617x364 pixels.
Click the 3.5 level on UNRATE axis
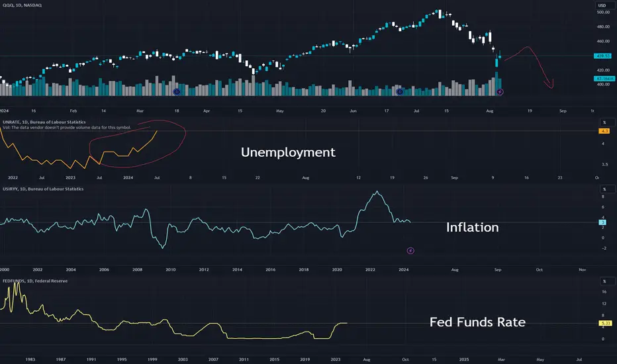point(605,165)
